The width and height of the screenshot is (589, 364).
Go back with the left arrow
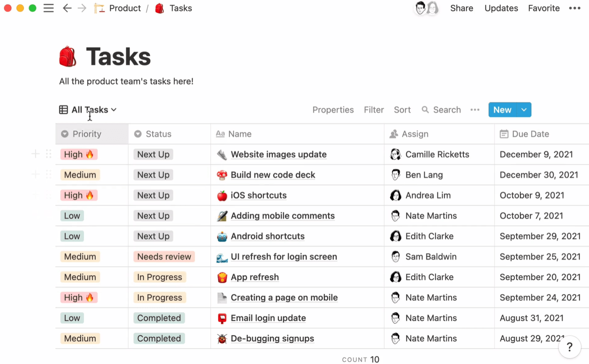point(67,8)
